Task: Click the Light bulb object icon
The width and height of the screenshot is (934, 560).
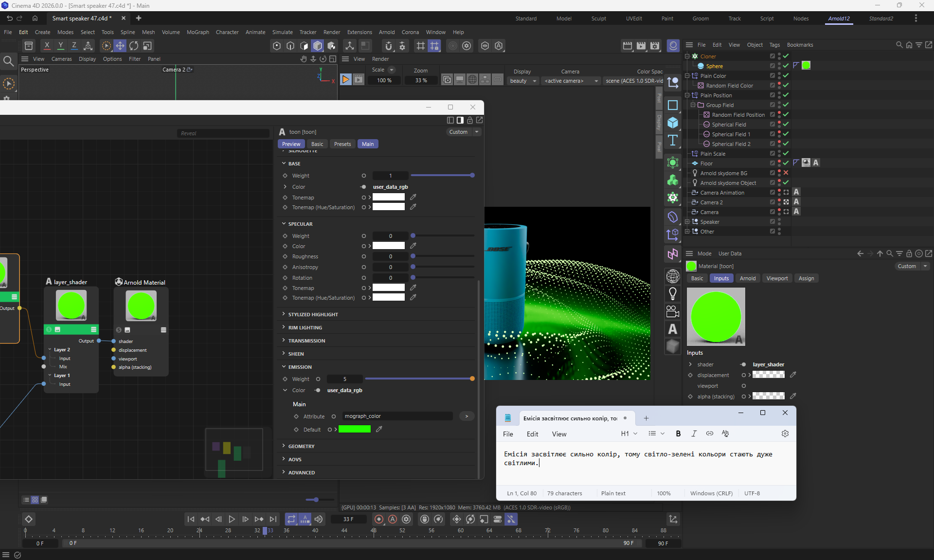Action: (x=673, y=293)
